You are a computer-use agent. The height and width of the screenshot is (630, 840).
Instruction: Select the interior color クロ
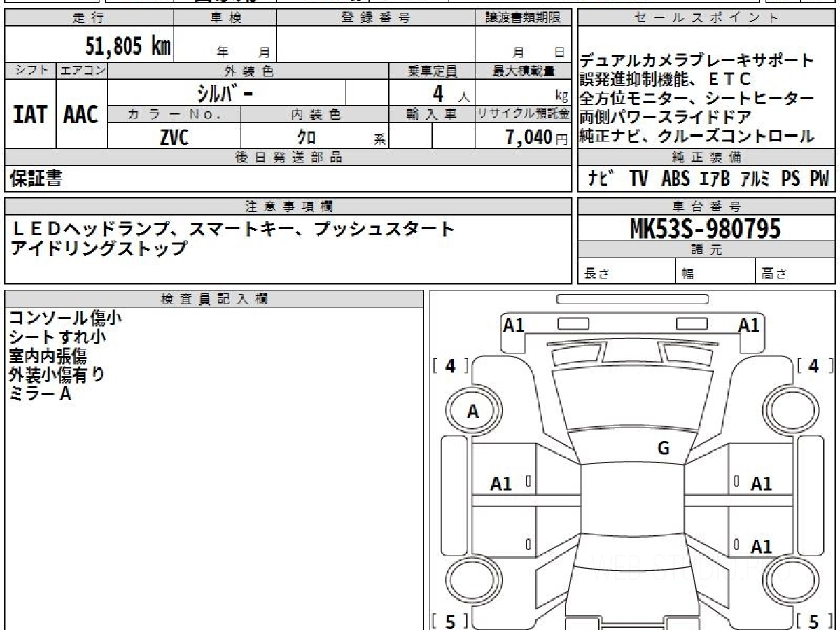point(307,136)
